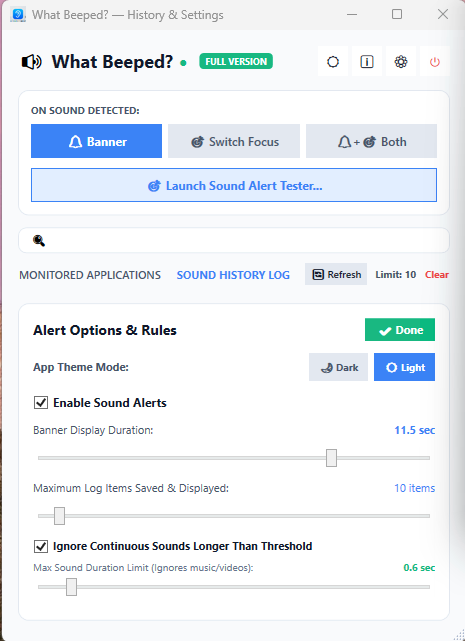Screen dimensions: 465x641
Task: Click the circle theme icon in header
Action: click(x=333, y=62)
